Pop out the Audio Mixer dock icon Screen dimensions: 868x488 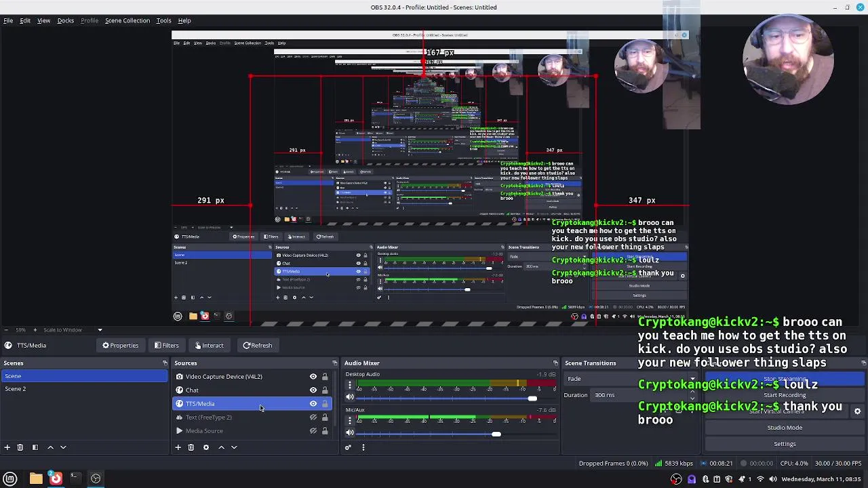[555, 363]
